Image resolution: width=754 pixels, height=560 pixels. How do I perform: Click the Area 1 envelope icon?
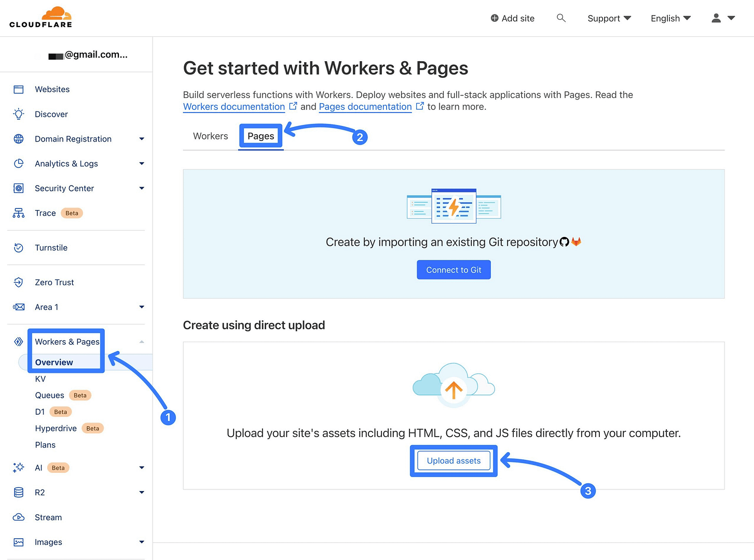19,307
